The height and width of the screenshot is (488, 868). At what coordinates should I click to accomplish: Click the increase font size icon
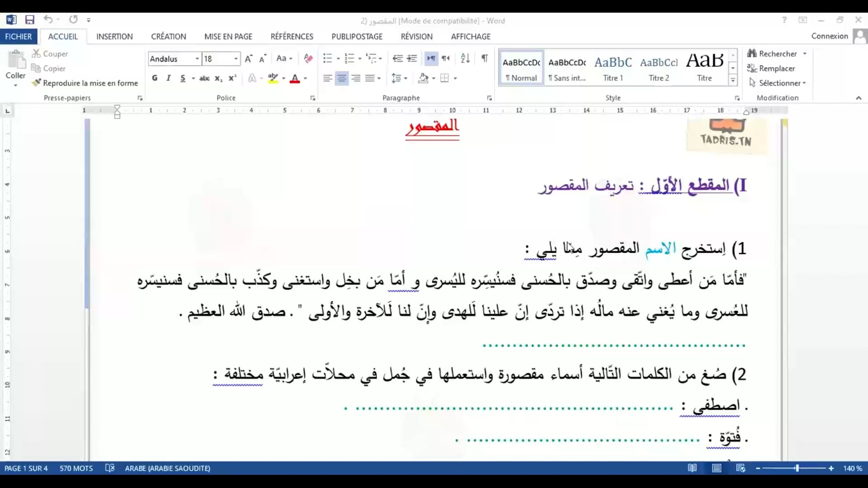(248, 59)
